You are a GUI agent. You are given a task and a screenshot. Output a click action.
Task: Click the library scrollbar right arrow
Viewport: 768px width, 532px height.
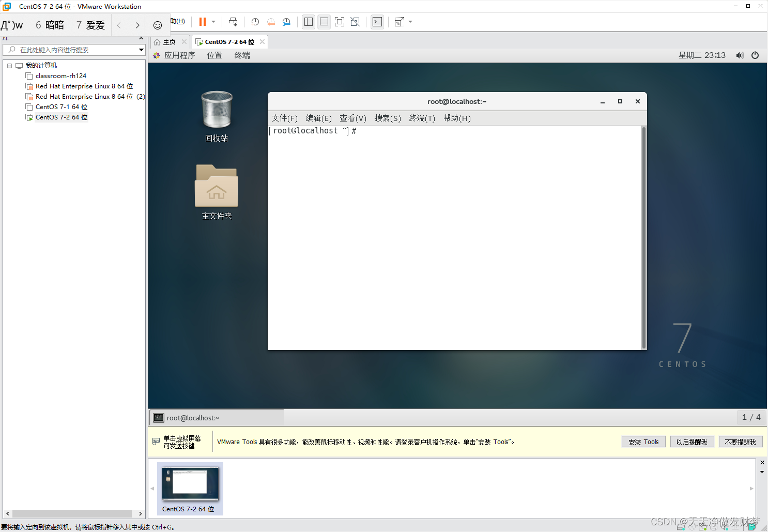tap(141, 514)
